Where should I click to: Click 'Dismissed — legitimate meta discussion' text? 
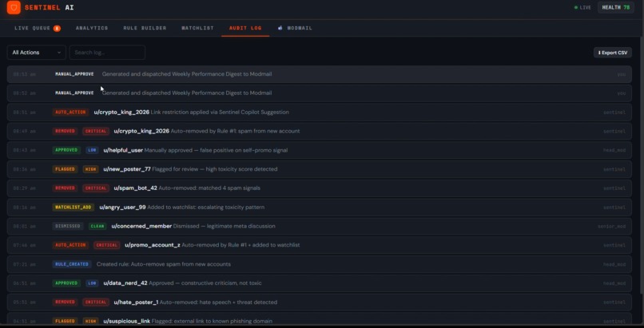[x=225, y=226]
